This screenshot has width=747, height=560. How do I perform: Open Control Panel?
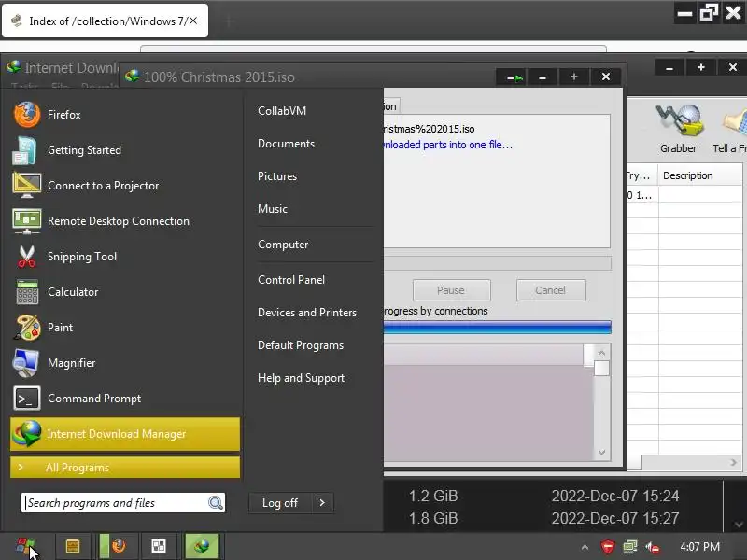click(291, 280)
